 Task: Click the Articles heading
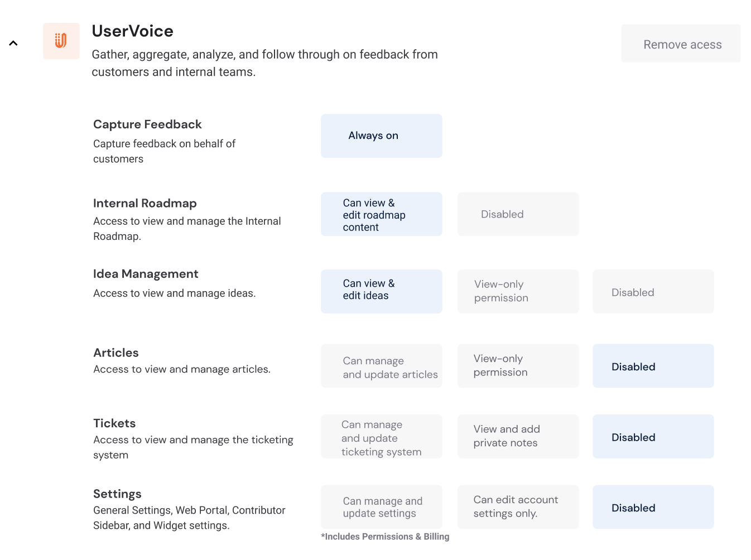pos(116,353)
